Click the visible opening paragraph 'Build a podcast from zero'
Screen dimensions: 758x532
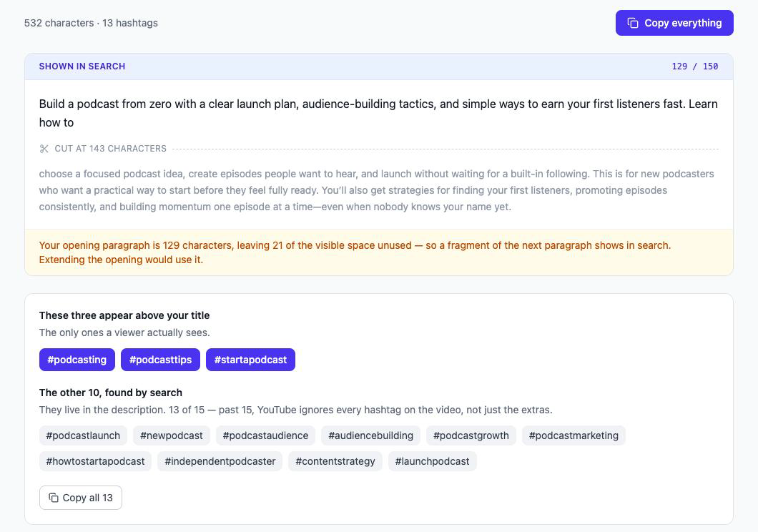[378, 113]
